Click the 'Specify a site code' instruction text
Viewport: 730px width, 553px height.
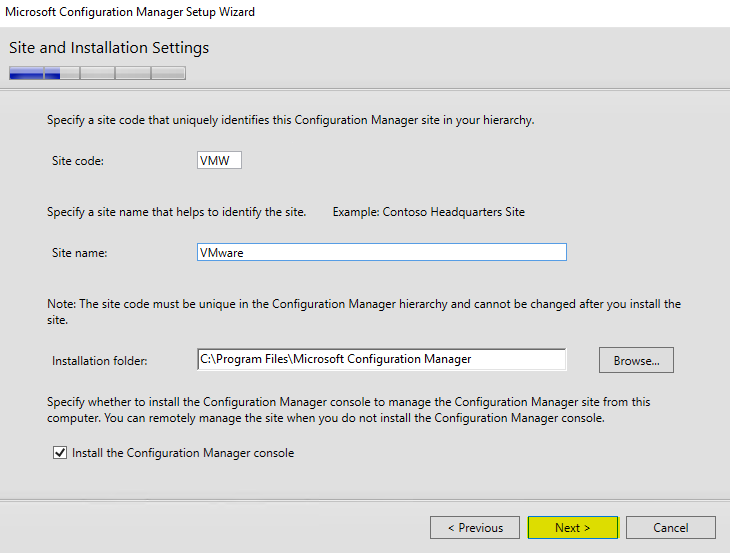(x=290, y=120)
